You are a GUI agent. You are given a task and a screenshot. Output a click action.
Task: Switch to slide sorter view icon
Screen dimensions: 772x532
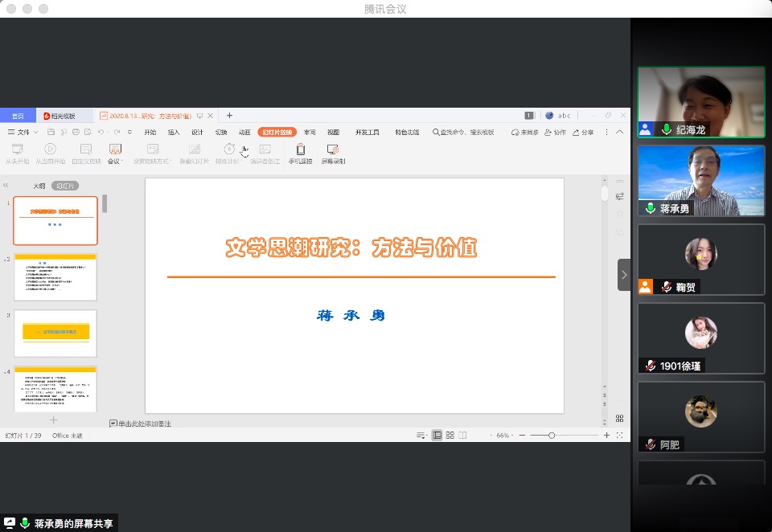450,435
